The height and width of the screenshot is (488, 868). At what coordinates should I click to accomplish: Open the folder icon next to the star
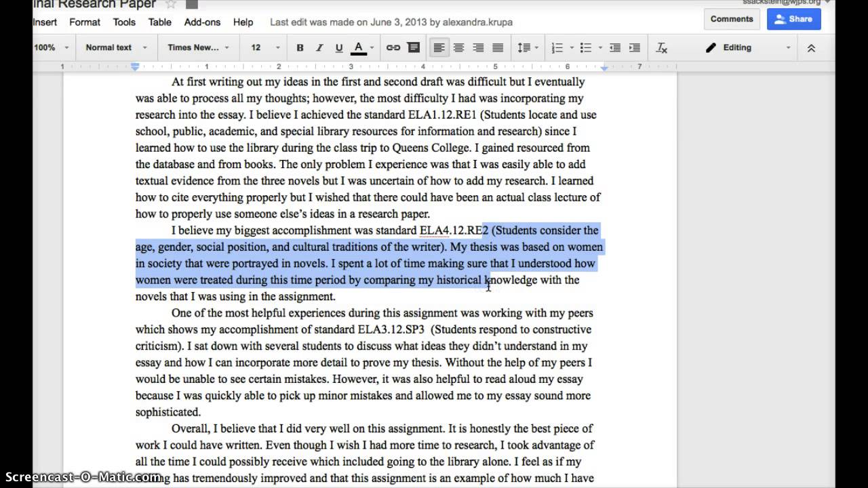[192, 4]
